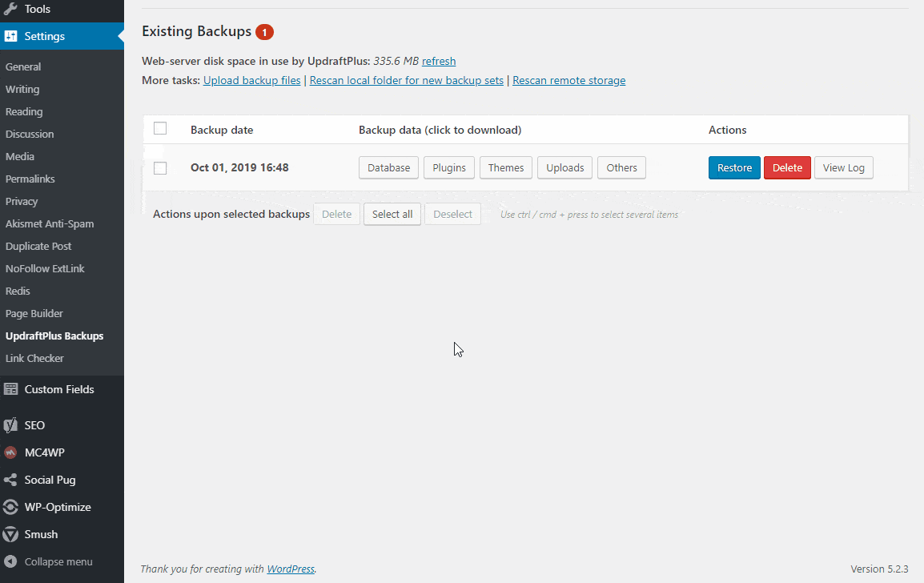Click the Oct 01, 2019 16:48 backup date

coord(239,167)
